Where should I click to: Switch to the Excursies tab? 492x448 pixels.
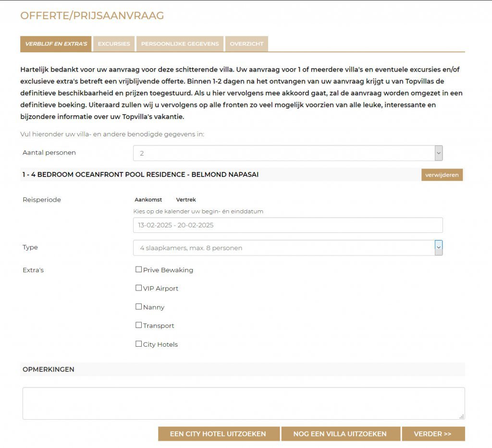(114, 44)
